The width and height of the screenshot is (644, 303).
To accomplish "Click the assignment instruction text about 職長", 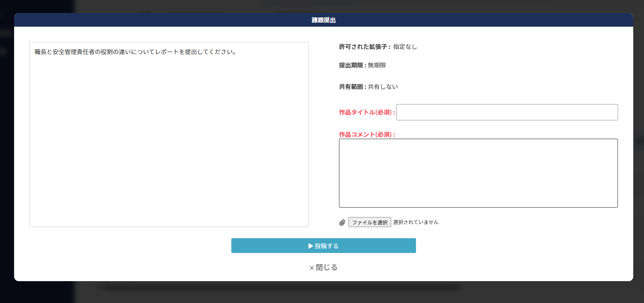I will tap(135, 52).
